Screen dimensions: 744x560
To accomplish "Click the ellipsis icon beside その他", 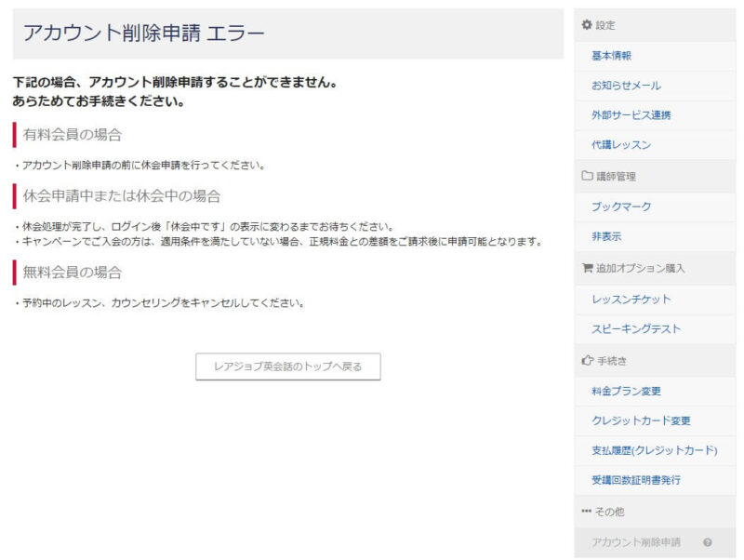I will [x=587, y=511].
